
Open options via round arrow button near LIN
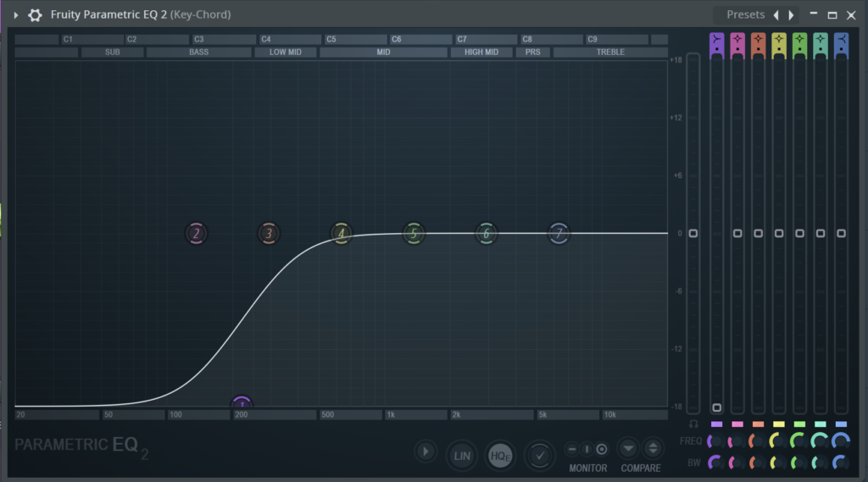point(426,452)
